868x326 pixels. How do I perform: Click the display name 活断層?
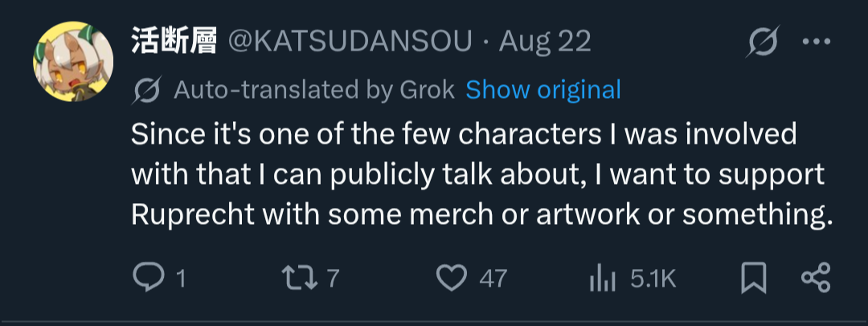(174, 43)
